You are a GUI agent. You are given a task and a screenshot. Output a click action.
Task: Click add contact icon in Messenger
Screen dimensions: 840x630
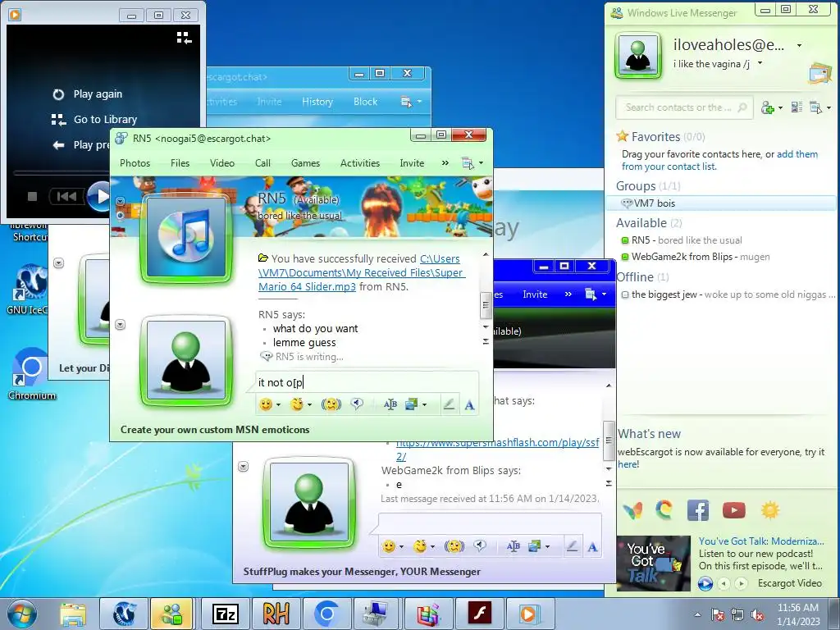click(x=768, y=107)
